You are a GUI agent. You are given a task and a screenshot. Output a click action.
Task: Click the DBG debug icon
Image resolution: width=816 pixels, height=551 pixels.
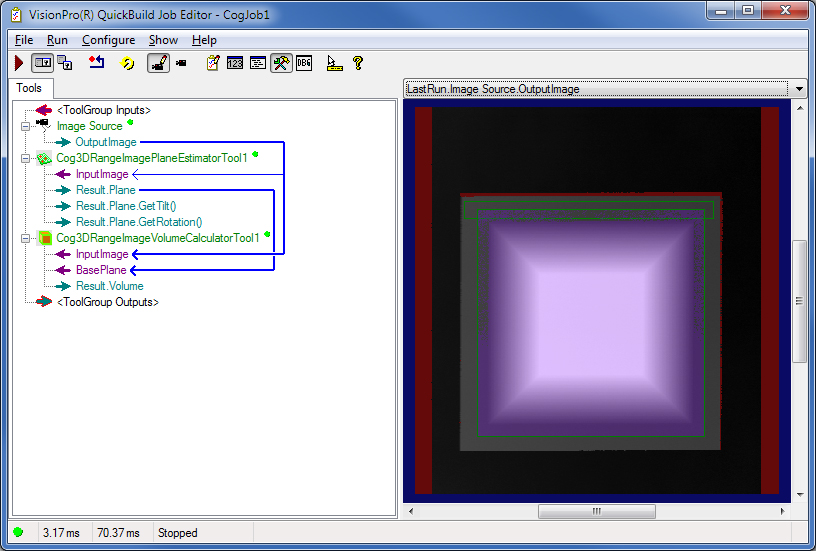click(304, 63)
